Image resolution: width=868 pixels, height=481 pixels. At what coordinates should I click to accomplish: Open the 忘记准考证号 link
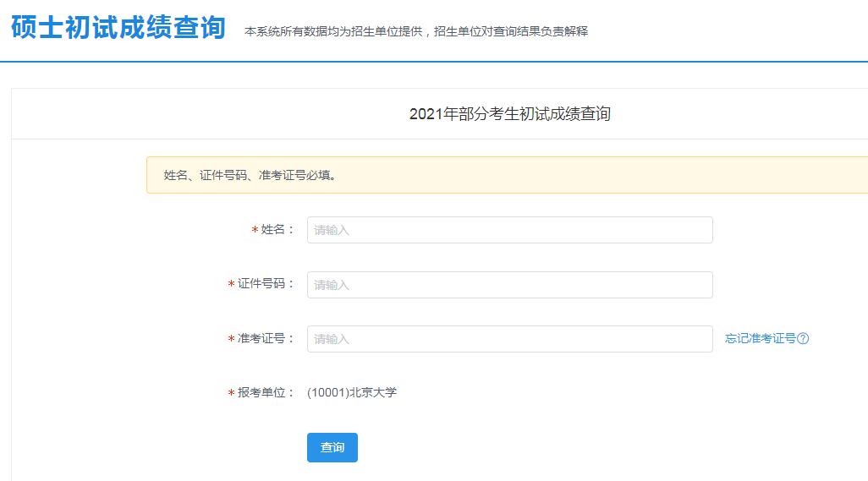pos(760,339)
